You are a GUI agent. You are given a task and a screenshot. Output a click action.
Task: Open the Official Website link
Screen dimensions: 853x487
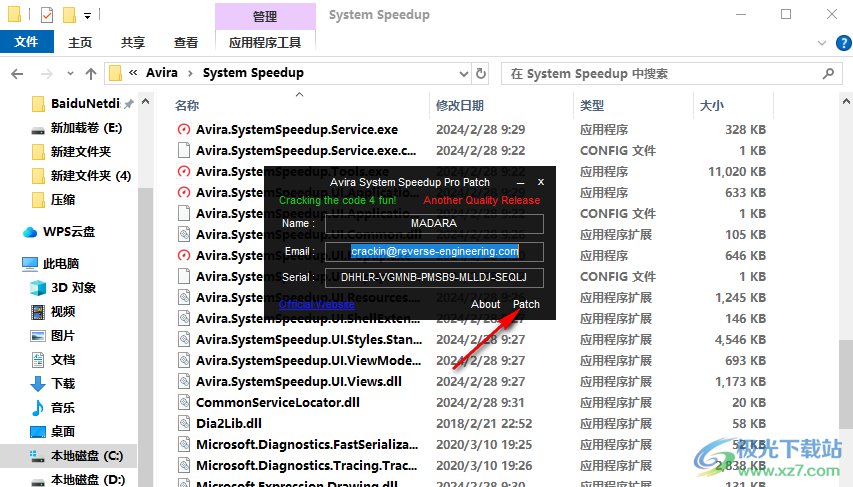[317, 304]
